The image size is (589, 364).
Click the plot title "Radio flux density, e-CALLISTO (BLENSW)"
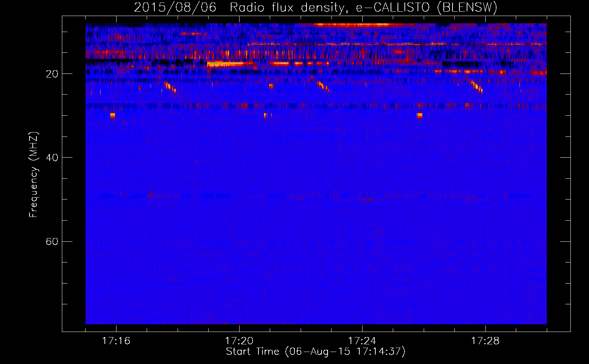pos(363,8)
